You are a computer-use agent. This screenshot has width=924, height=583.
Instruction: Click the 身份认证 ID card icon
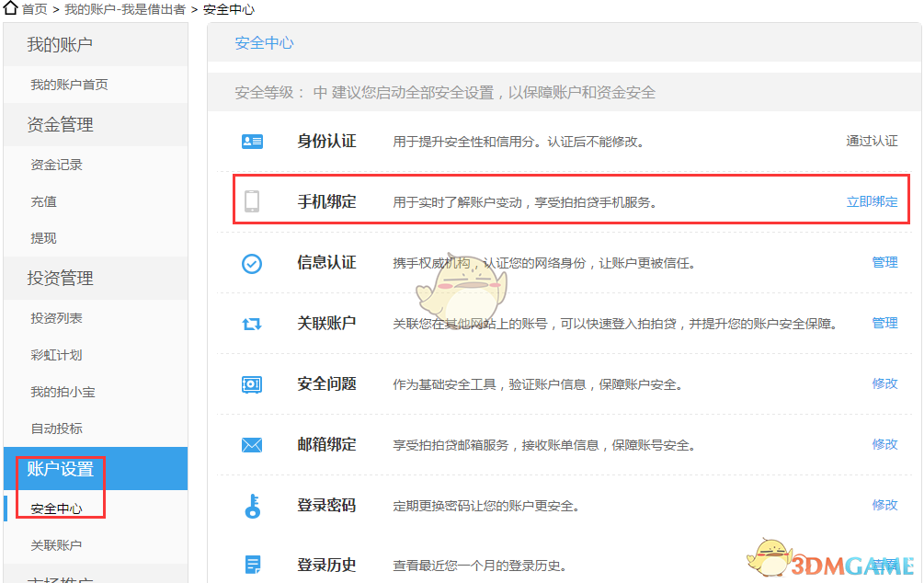pos(252,142)
